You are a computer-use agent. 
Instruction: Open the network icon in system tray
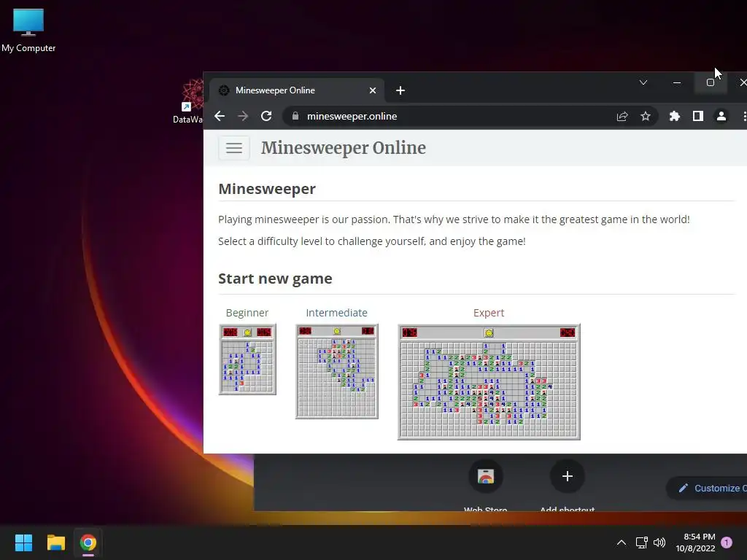click(x=641, y=542)
